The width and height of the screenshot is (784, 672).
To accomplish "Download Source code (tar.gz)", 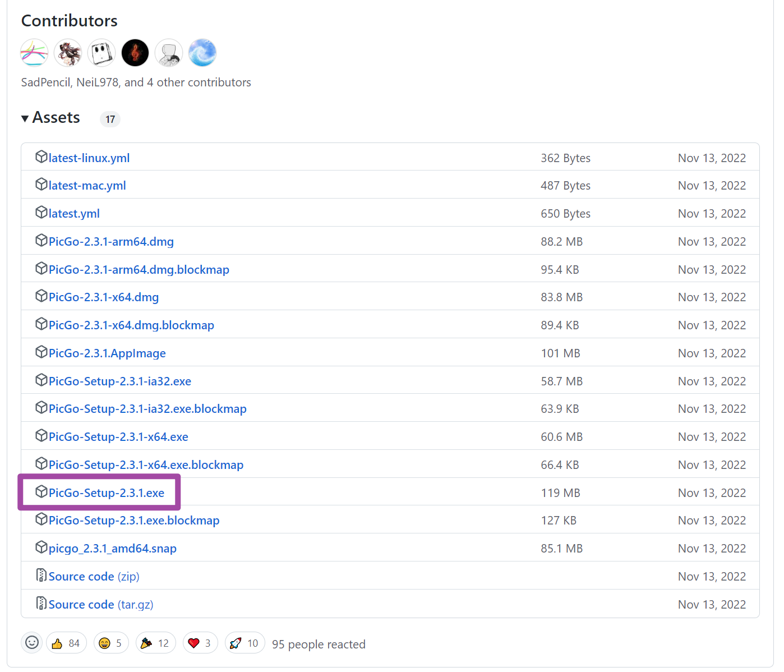I will pyautogui.click(x=101, y=605).
